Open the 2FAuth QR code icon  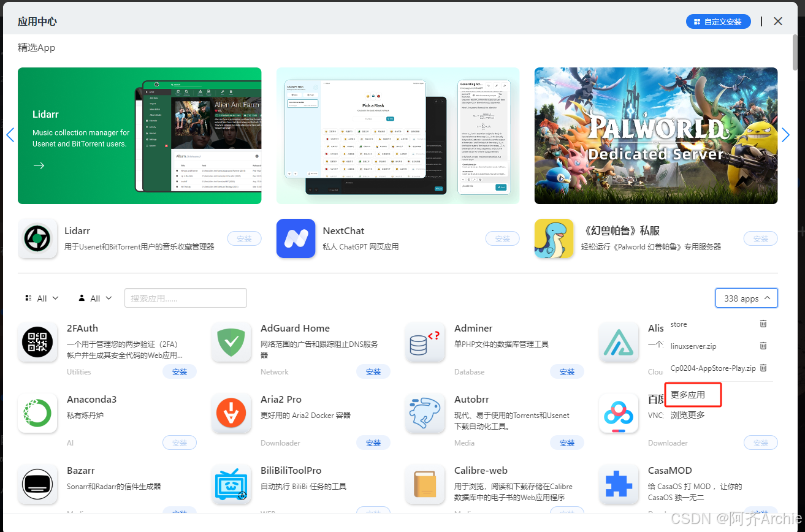pos(37,342)
